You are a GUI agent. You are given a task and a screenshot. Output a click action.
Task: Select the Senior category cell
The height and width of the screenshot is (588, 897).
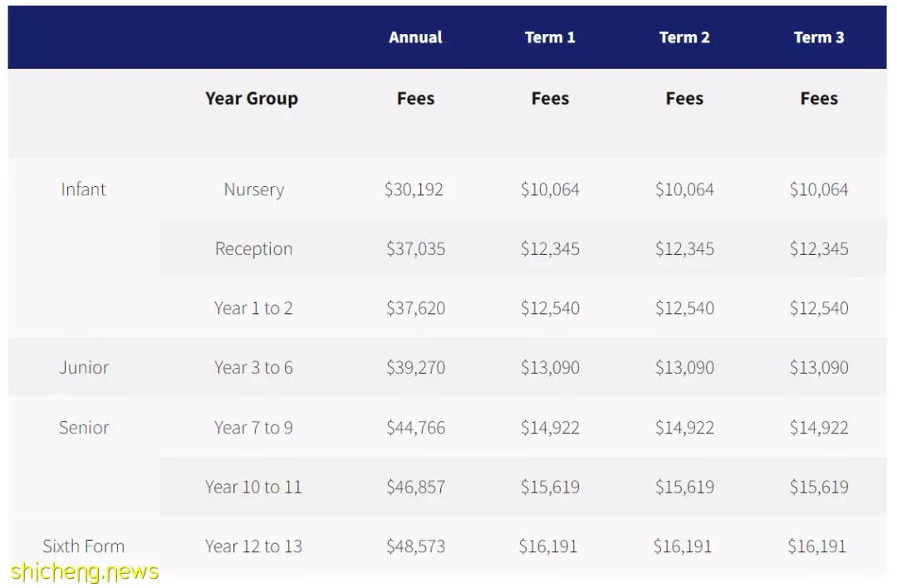[84, 427]
